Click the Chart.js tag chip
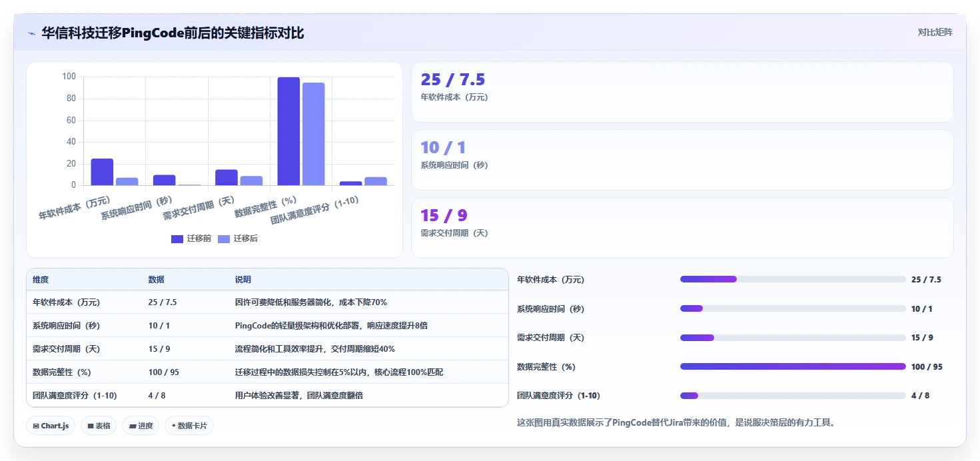This screenshot has width=980, height=461. tap(51, 426)
